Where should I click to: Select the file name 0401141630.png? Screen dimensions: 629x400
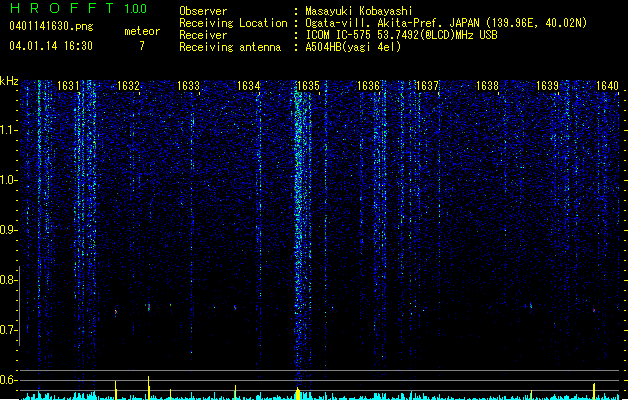pyautogui.click(x=51, y=26)
